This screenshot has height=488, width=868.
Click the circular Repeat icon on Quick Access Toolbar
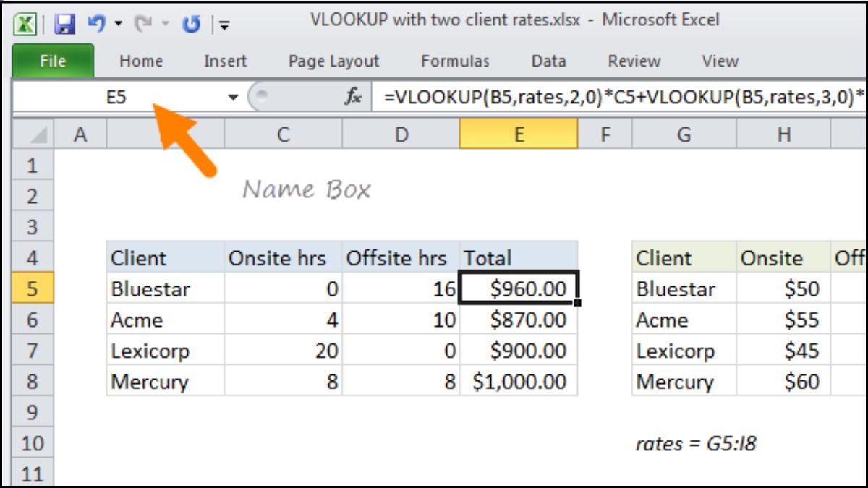coord(192,22)
